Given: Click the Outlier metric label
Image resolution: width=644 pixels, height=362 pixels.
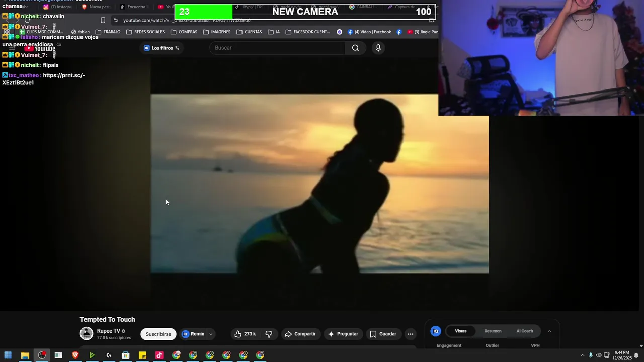Looking at the screenshot, I should pos(492,345).
